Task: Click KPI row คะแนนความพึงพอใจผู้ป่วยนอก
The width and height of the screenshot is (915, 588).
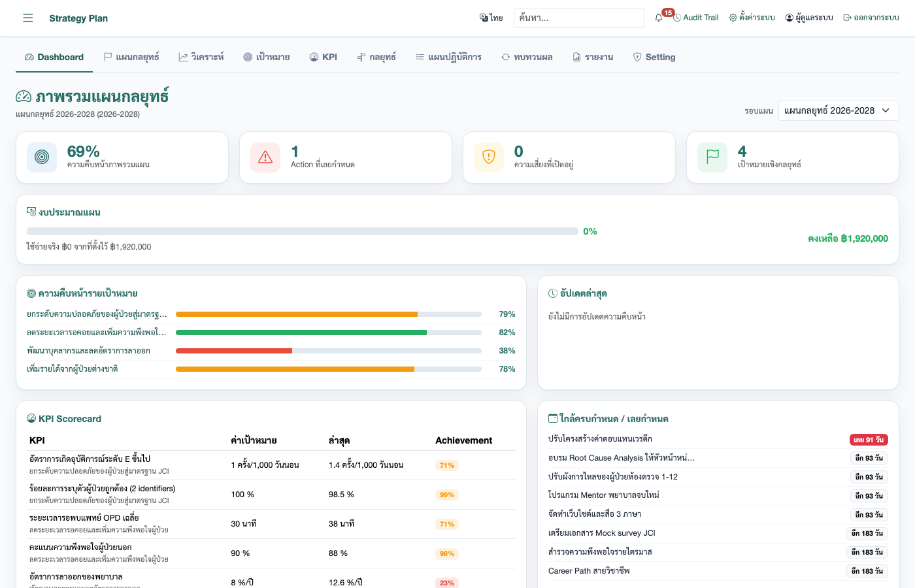Action: click(x=271, y=553)
